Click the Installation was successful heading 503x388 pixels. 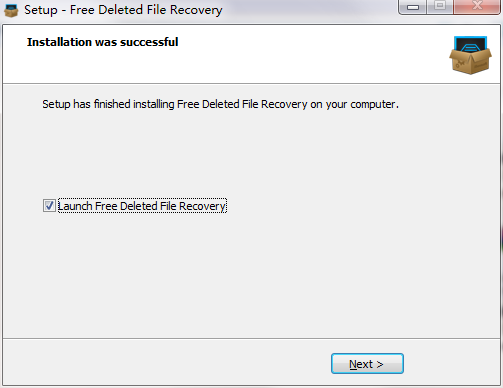103,42
